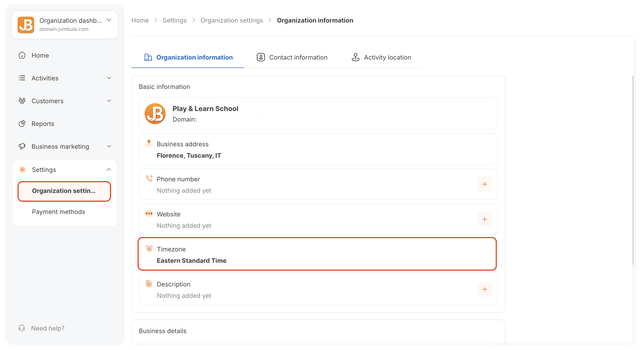Viewport: 644px width, 350px height.
Task: Click the Need help headset icon
Action: click(x=22, y=328)
